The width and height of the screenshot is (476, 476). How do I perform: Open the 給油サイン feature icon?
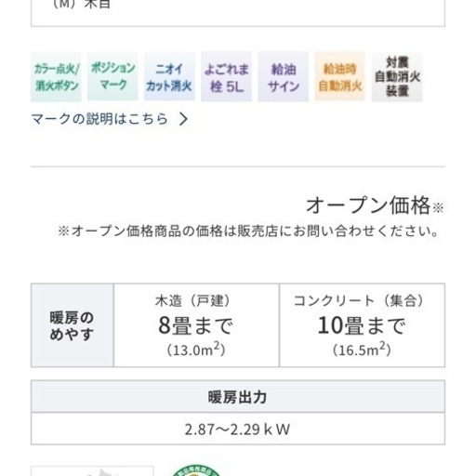pos(284,77)
